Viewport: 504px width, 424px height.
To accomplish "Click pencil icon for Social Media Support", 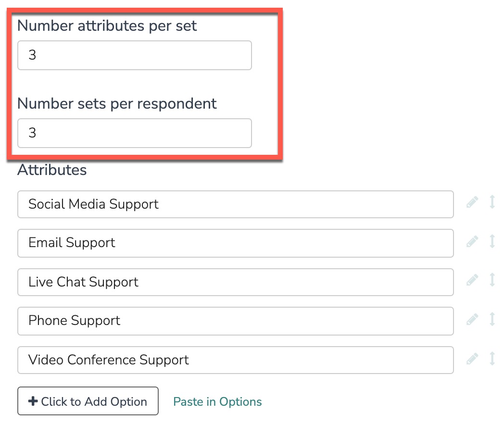I will click(472, 203).
